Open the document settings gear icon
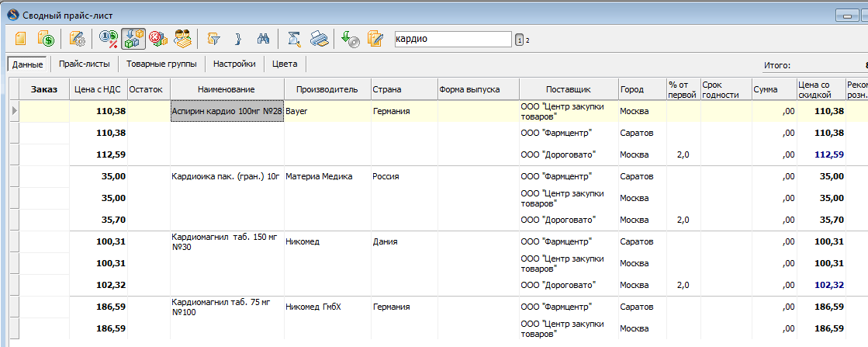The height and width of the screenshot is (347, 868). [77, 39]
